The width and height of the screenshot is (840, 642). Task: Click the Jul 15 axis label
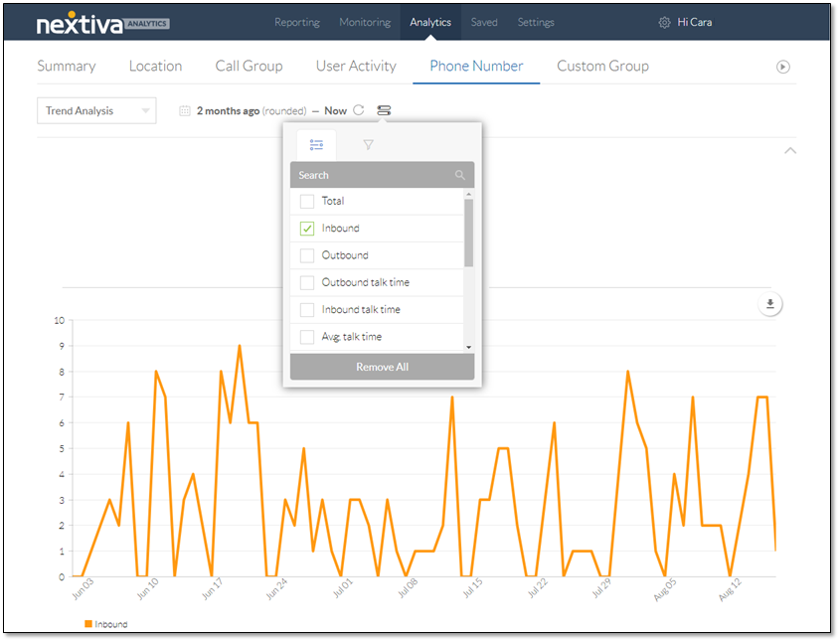coord(472,589)
